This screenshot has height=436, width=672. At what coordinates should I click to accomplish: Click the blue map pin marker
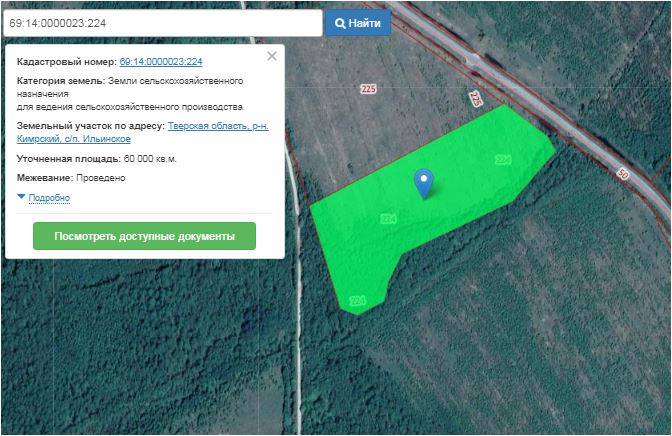pyautogui.click(x=424, y=182)
